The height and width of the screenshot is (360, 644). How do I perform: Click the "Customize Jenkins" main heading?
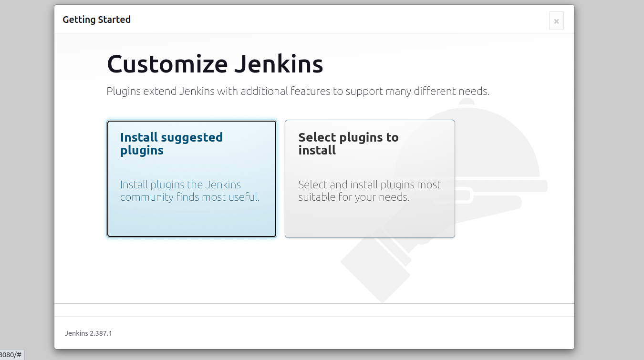tap(215, 64)
